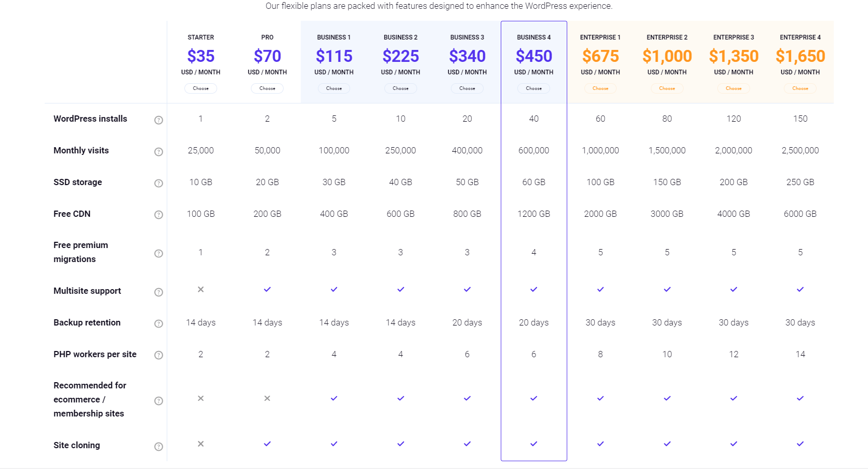Click Enterprise 1 Site cloning checkmark
868x469 pixels.
tap(600, 444)
